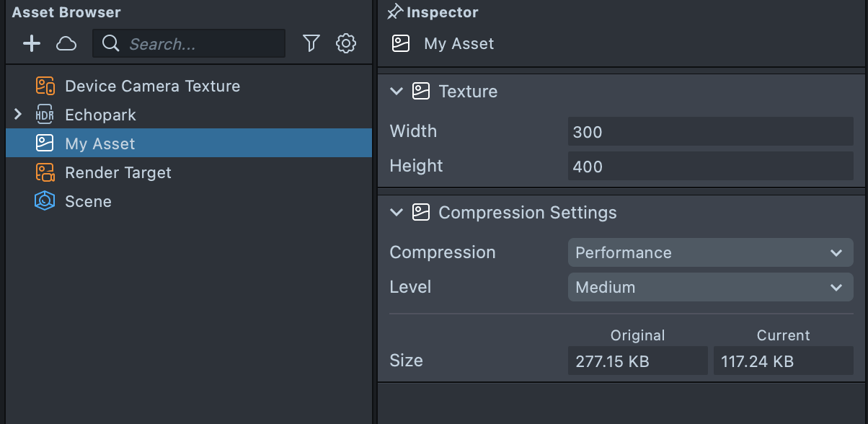Click the Width value field
This screenshot has width=868, height=424.
coord(710,132)
